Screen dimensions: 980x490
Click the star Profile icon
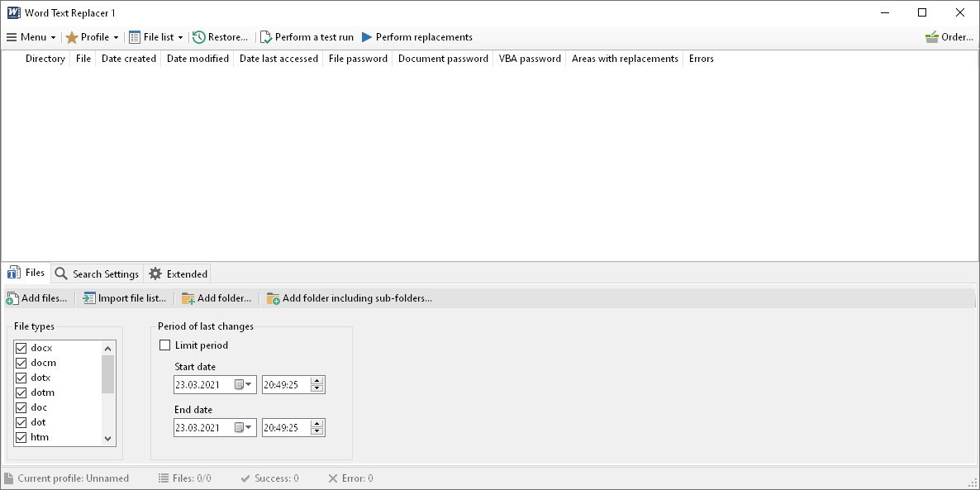click(72, 37)
